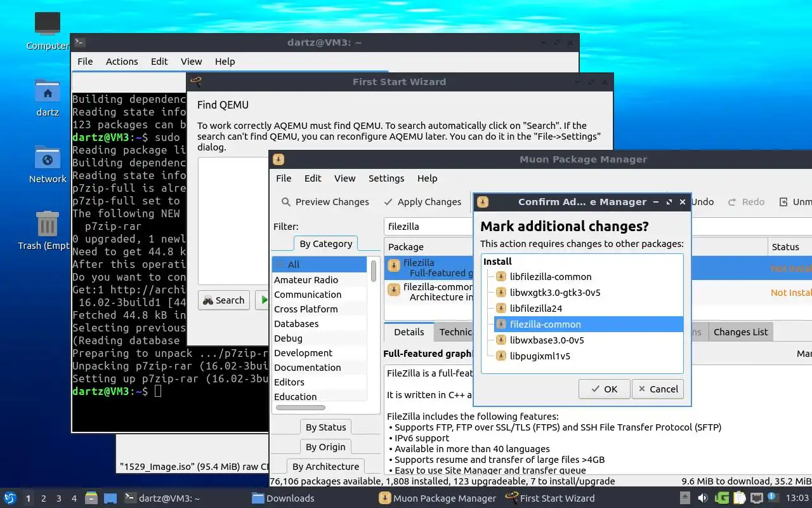Click the update notifier tray icon
The width and height of the screenshot is (812, 508).
click(773, 498)
